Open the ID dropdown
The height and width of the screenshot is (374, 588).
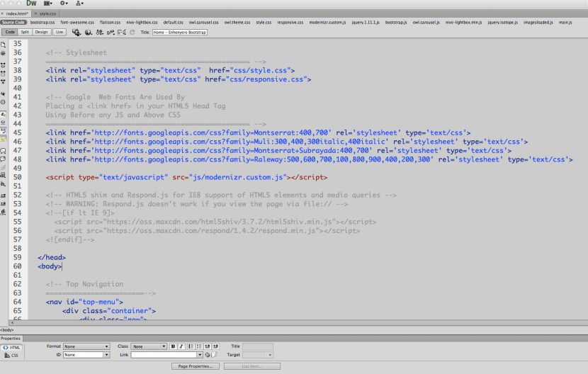pyautogui.click(x=86, y=355)
